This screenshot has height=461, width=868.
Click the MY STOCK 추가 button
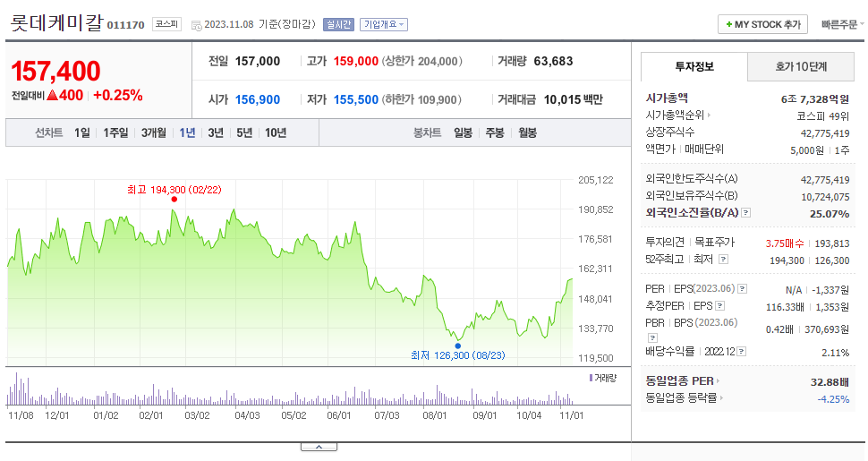point(762,24)
